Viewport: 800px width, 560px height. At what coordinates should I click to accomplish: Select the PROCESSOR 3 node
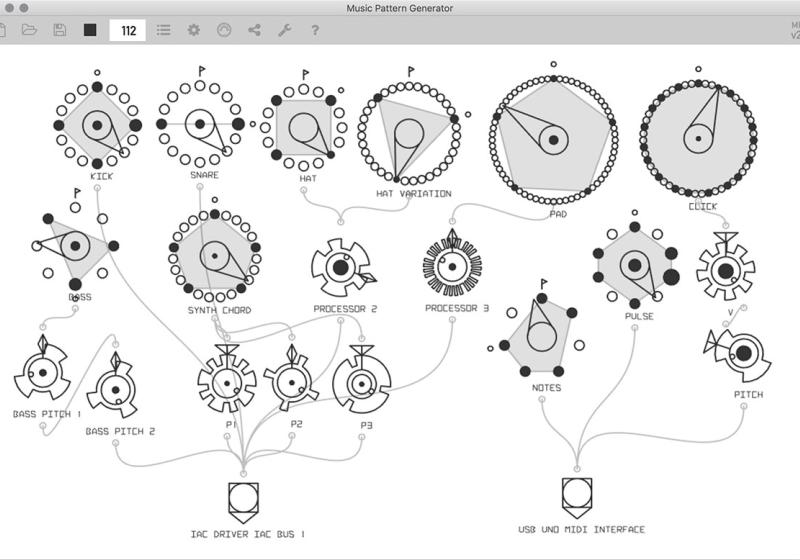point(453,267)
